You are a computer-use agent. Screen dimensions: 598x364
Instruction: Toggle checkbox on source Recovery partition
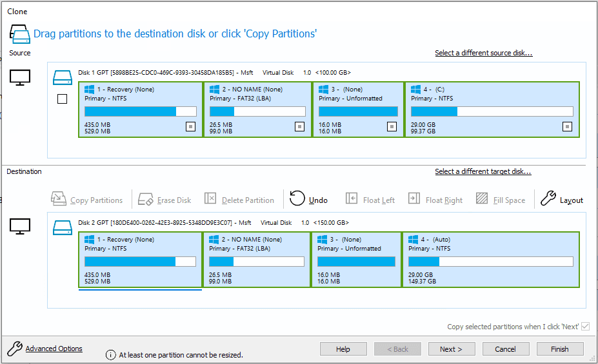pos(190,127)
